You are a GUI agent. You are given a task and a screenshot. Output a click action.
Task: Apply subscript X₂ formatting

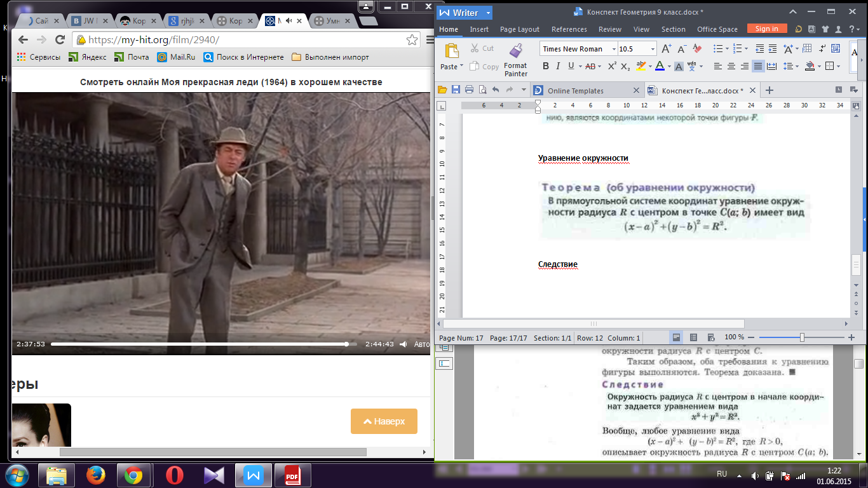(625, 66)
